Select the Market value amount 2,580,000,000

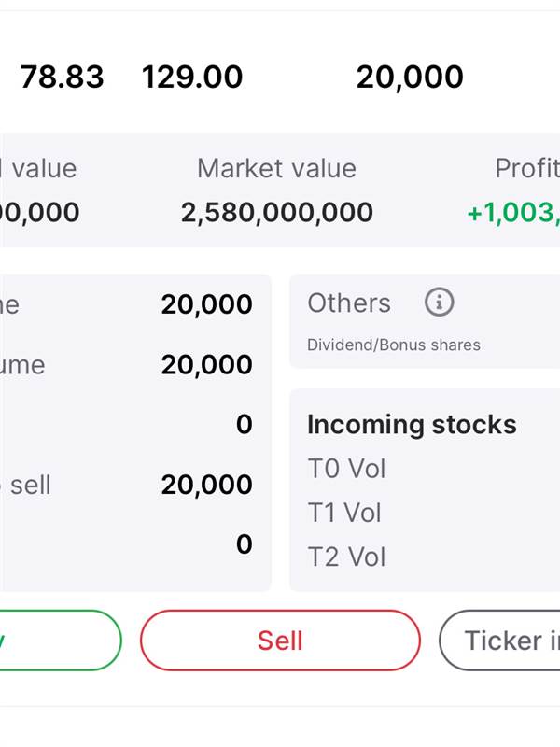coord(277,213)
